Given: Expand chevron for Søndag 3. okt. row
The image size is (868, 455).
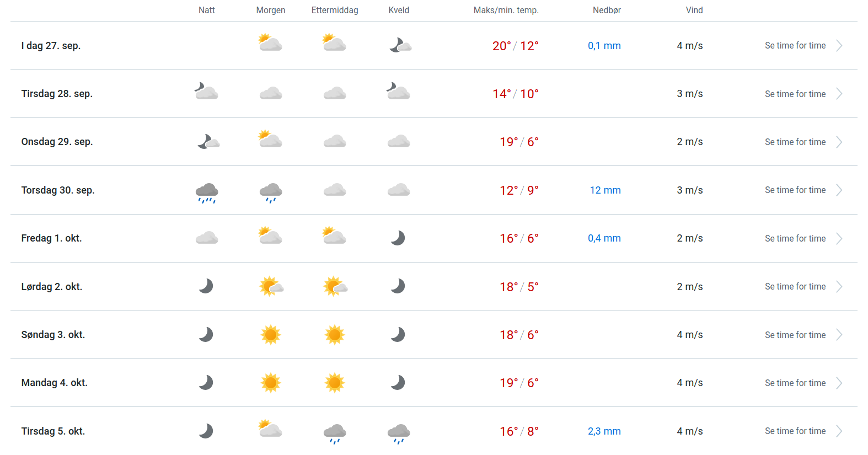Looking at the screenshot, I should [839, 335].
